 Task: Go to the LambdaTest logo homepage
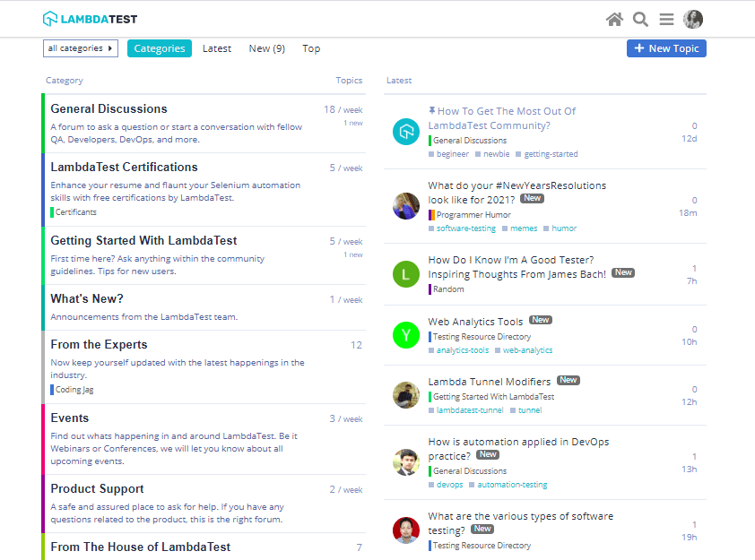90,19
